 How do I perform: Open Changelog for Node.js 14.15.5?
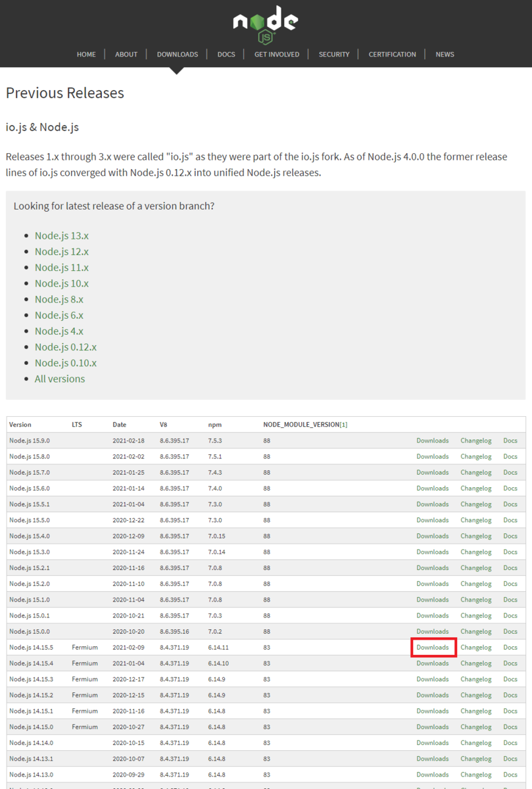click(x=476, y=648)
